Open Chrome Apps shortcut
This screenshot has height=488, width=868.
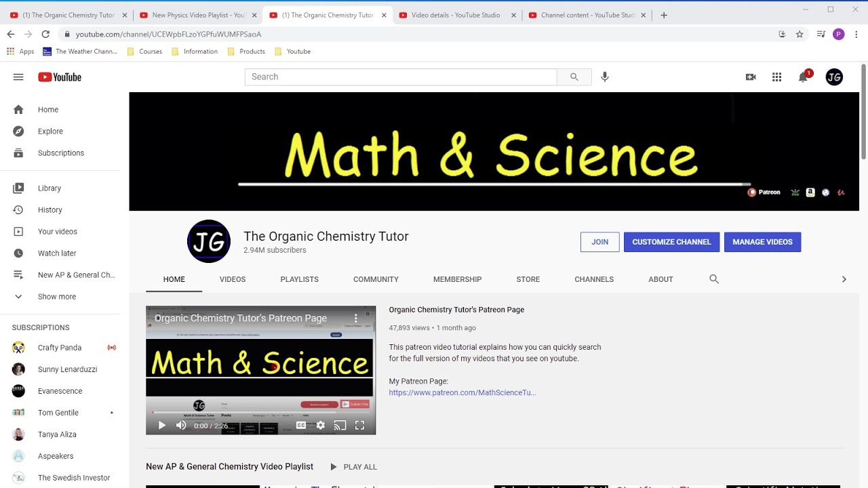tap(20, 52)
